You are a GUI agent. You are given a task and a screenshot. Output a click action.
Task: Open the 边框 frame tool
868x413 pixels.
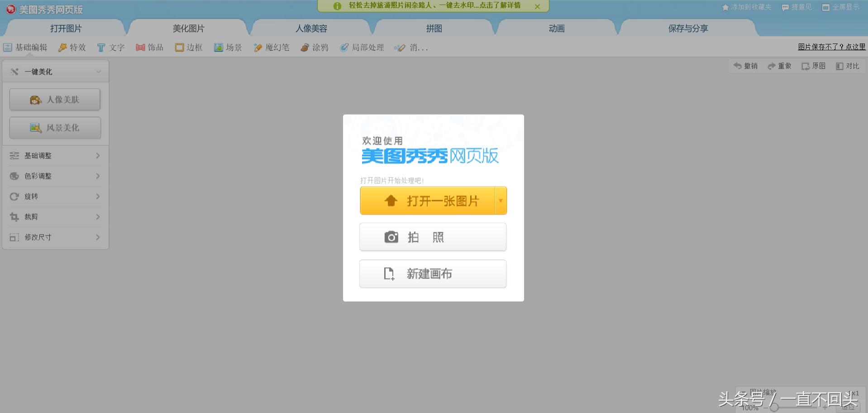pyautogui.click(x=189, y=48)
